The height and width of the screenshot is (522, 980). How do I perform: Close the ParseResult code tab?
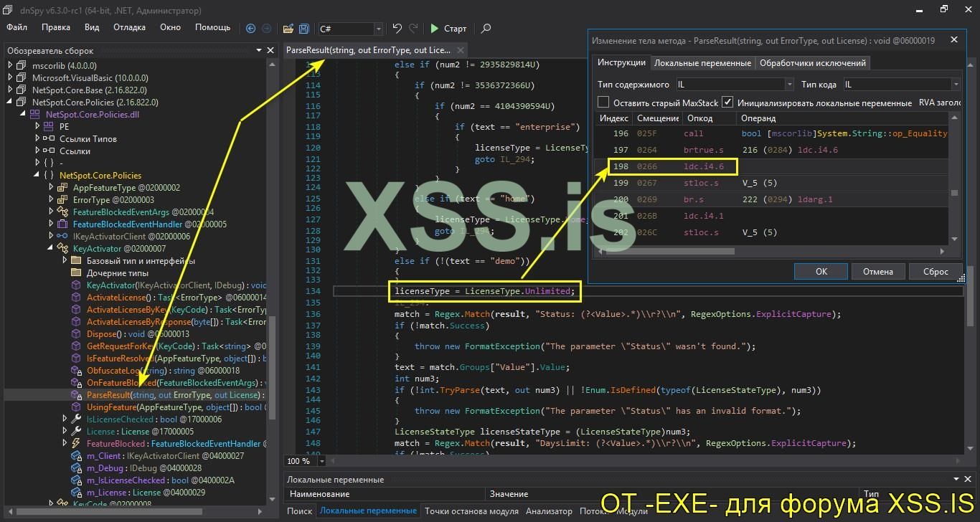tap(460, 50)
